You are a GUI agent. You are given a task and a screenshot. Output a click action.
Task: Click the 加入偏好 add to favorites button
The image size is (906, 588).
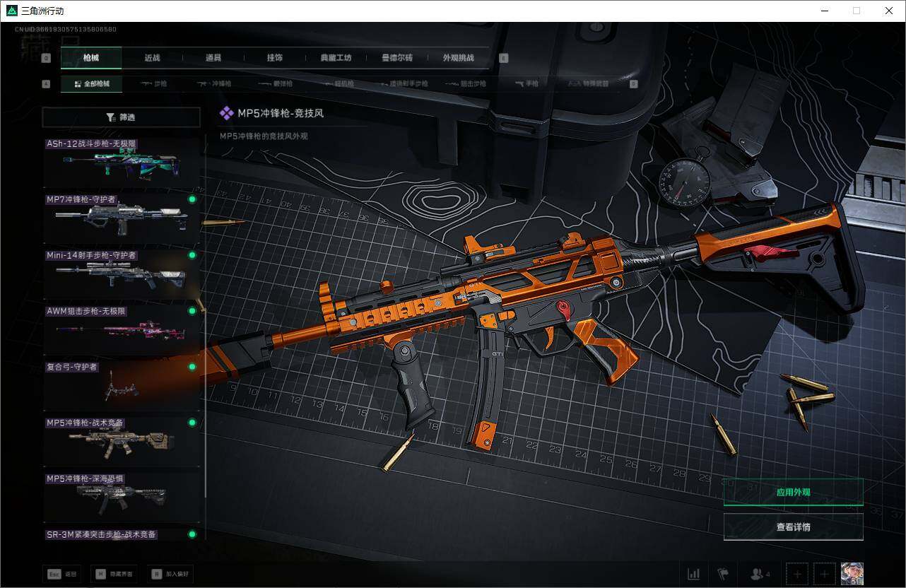click(170, 574)
